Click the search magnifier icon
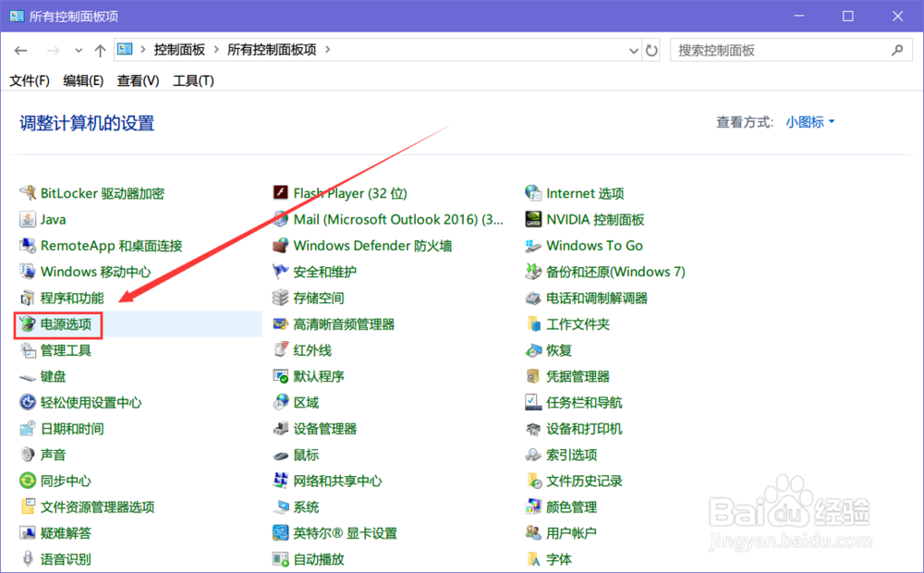 (x=897, y=50)
